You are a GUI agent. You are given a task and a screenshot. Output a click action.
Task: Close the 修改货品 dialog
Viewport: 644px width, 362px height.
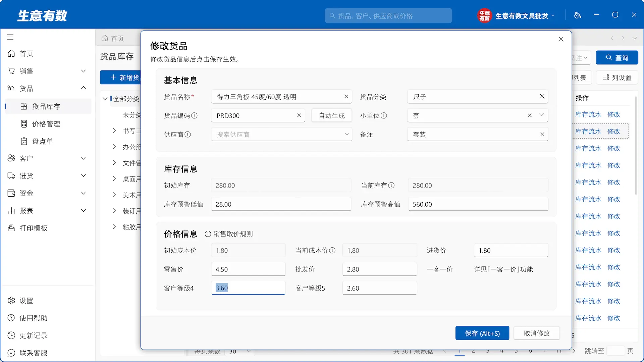click(561, 39)
